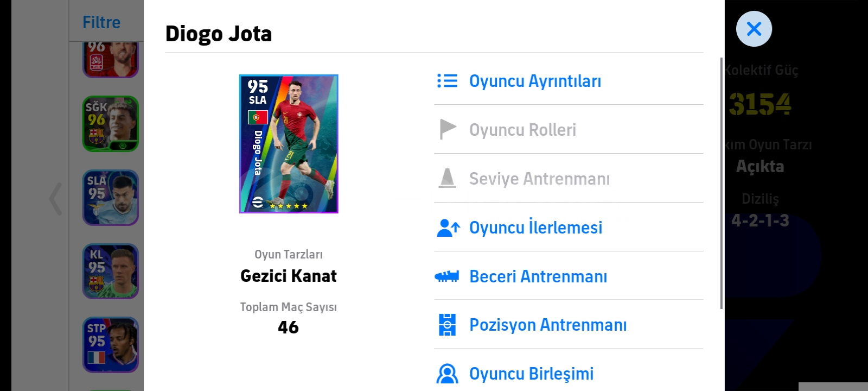Click the left chevron arrow to go back
868x391 pixels.
(x=55, y=199)
